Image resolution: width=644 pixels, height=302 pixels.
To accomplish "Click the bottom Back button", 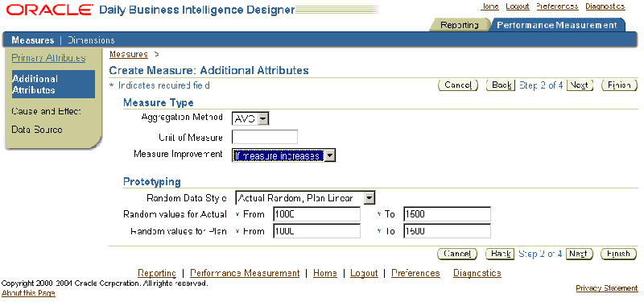I will tap(500, 254).
